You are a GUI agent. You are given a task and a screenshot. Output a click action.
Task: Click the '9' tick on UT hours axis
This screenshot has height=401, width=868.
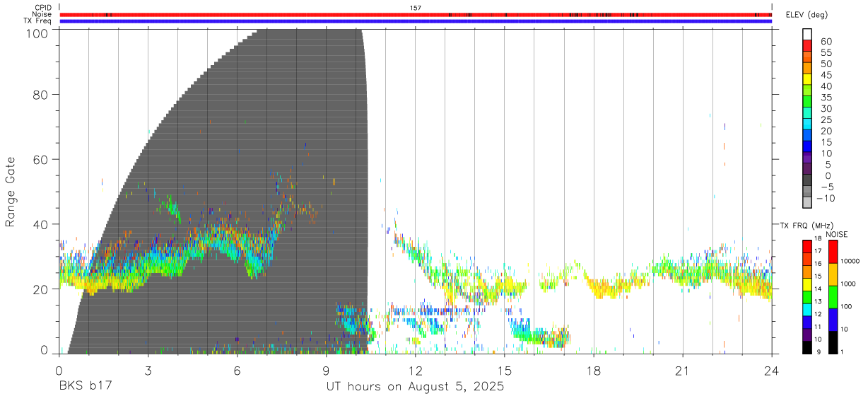326,371
